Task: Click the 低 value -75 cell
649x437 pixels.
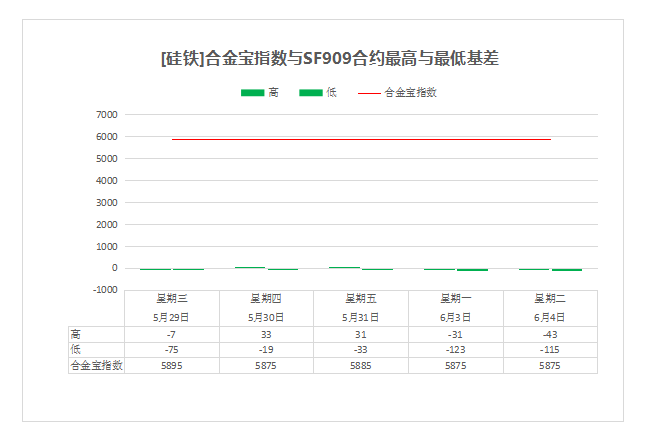Action: 172,350
